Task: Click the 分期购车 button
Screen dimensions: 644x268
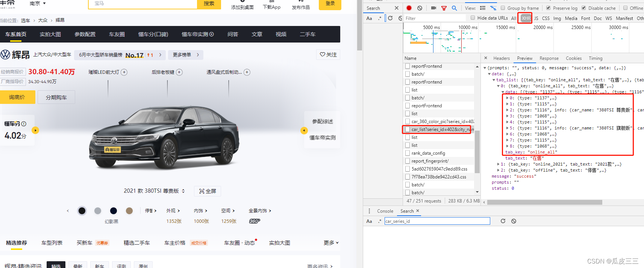Action: click(56, 97)
